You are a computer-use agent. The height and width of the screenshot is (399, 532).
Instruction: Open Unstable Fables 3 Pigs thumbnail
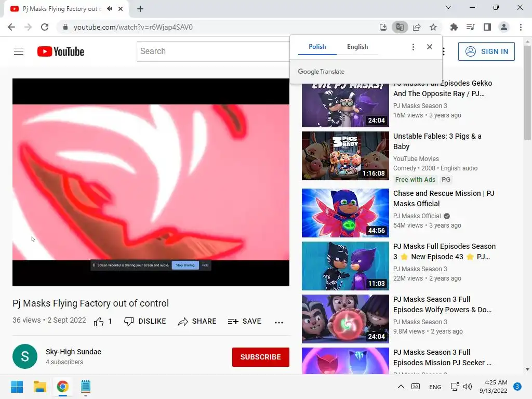(345, 156)
